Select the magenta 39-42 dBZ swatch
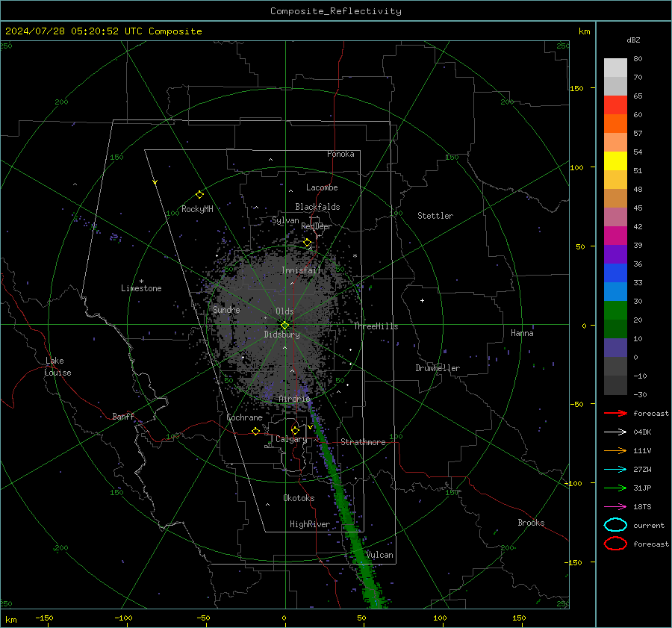The image size is (672, 628). [x=615, y=236]
